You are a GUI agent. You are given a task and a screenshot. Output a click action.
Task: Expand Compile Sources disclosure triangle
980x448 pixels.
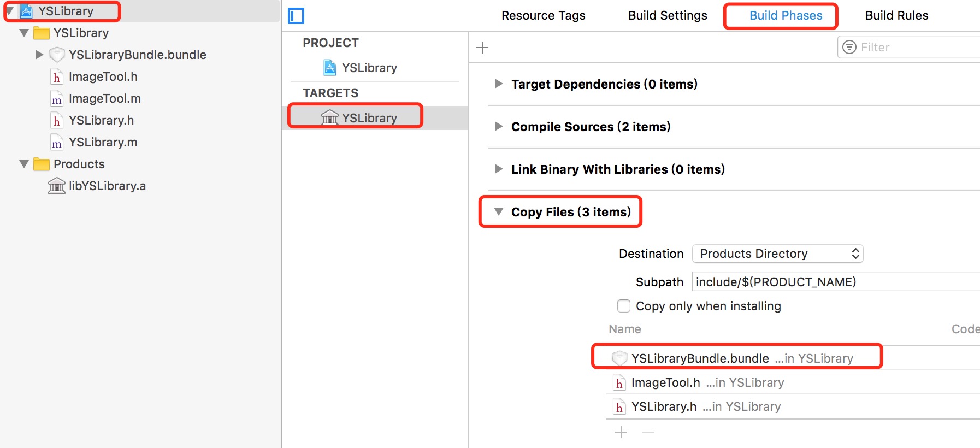click(x=498, y=126)
